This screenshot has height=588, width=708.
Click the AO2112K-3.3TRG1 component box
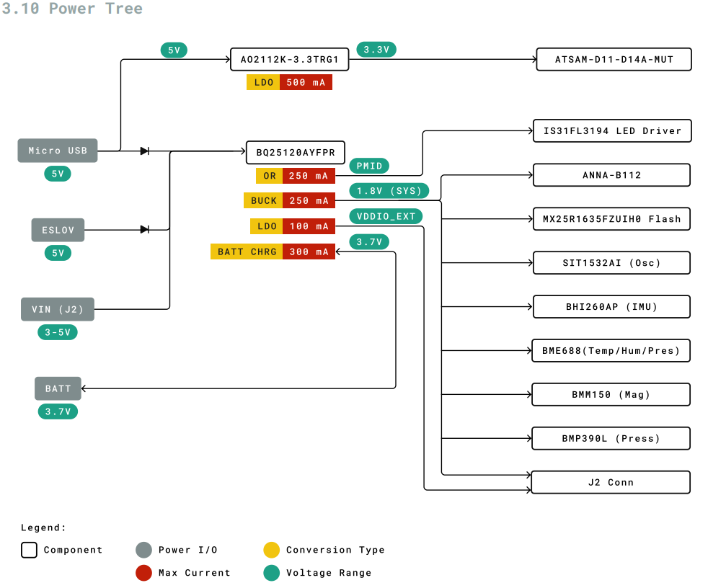click(289, 59)
